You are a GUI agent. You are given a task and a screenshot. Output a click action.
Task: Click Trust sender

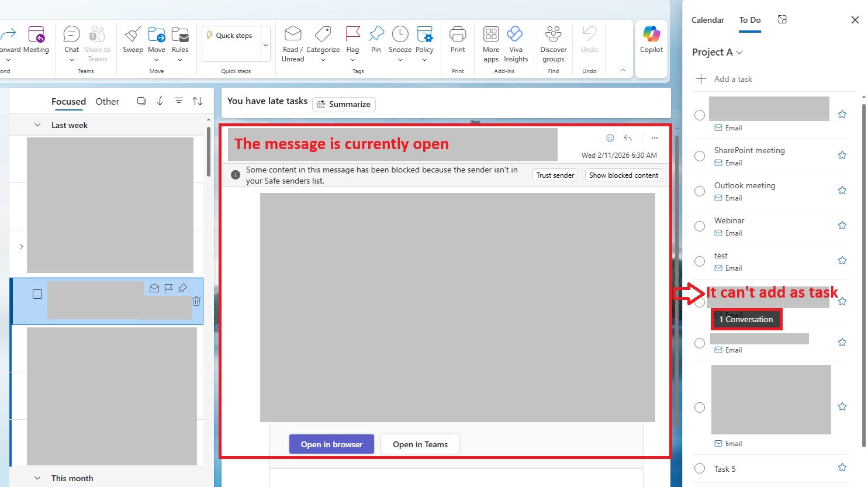555,175
